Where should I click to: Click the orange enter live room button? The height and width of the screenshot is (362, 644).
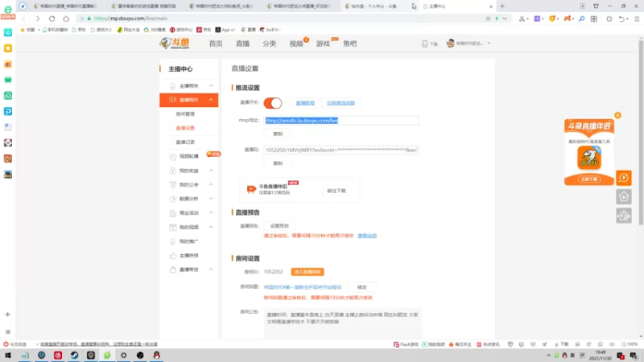[308, 272]
